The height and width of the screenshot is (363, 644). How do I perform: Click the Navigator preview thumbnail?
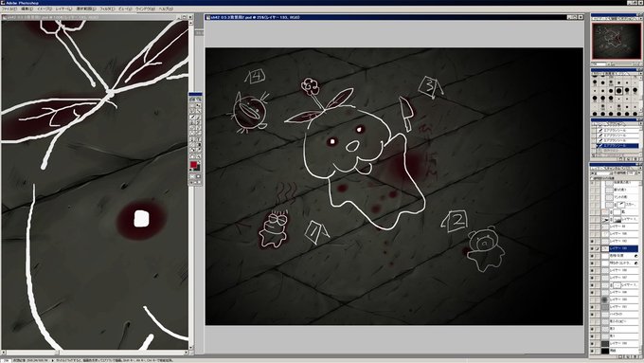[x=617, y=41]
